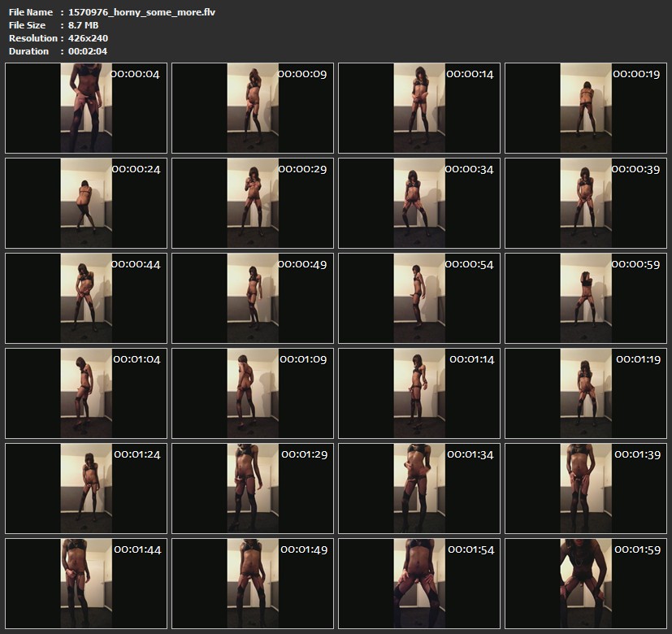
Task: Choose the frame labeled 00:01:39
Action: [x=586, y=487]
